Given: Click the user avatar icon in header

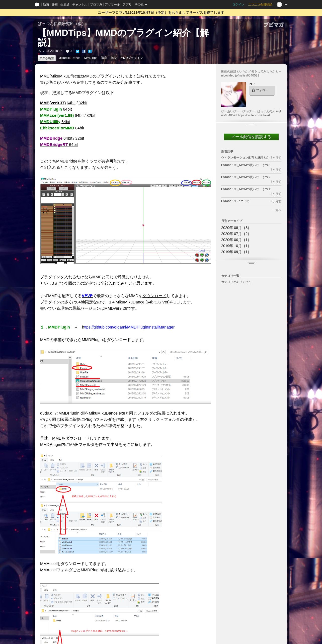Looking at the screenshot, I should coord(279,5).
